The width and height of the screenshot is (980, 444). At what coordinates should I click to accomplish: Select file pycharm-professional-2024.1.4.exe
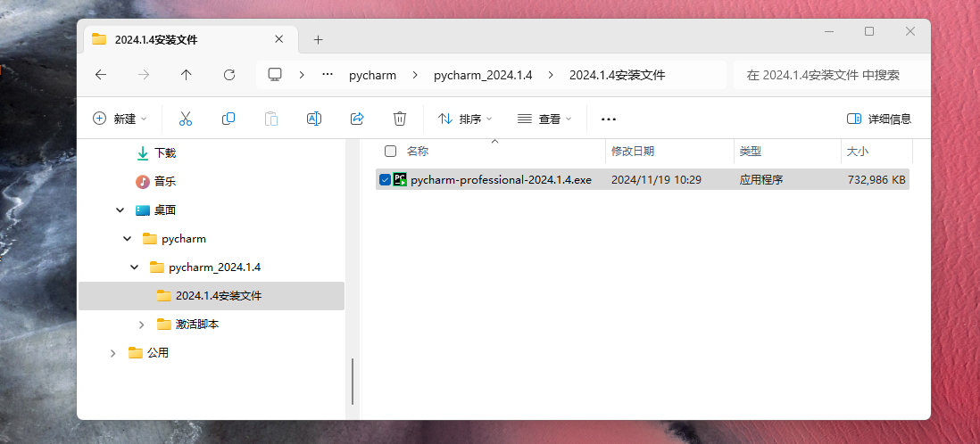coord(501,180)
